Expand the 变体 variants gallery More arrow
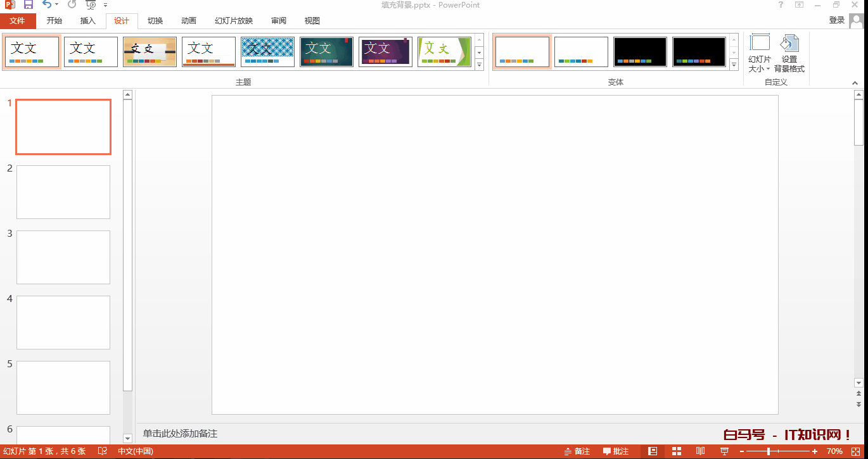The height and width of the screenshot is (459, 868). click(x=734, y=65)
